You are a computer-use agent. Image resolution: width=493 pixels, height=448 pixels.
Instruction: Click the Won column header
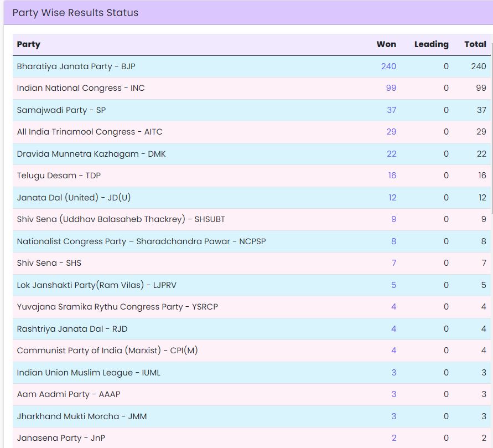point(386,44)
